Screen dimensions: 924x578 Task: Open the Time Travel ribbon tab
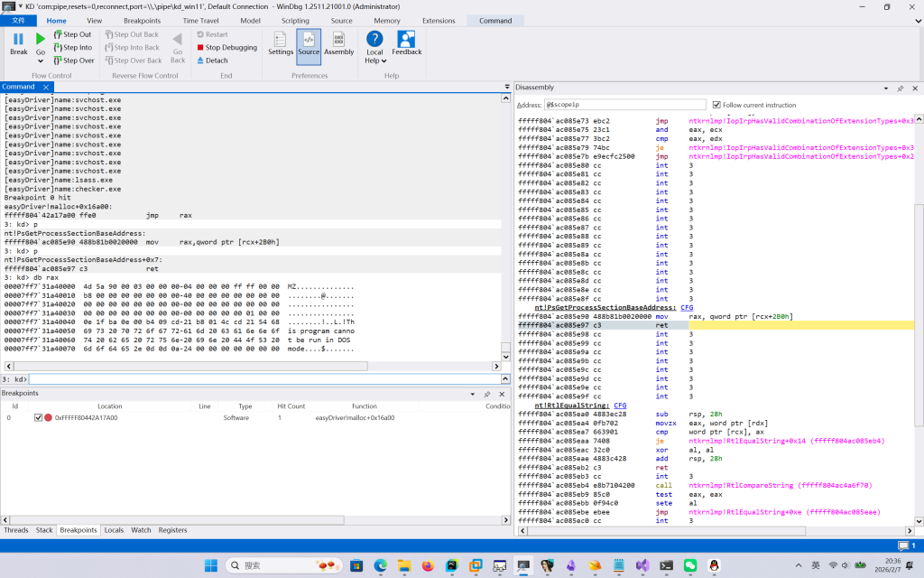tap(199, 20)
